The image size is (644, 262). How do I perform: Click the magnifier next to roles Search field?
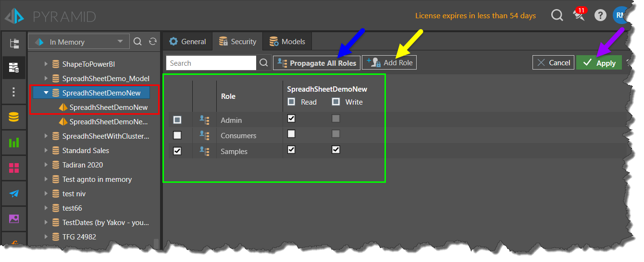tap(264, 63)
